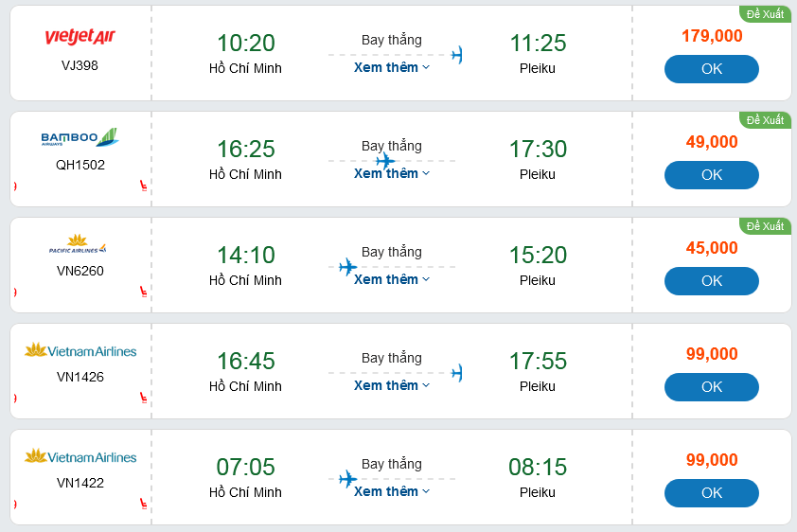
Task: Click the Vietnam Airlines logo for VN1426
Action: (x=80, y=351)
